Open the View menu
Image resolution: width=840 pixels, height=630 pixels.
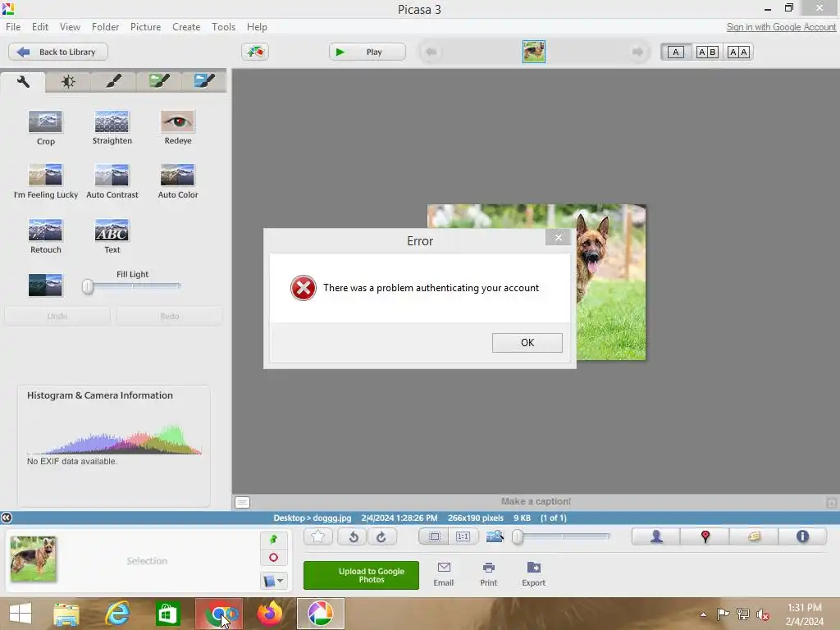pyautogui.click(x=70, y=27)
